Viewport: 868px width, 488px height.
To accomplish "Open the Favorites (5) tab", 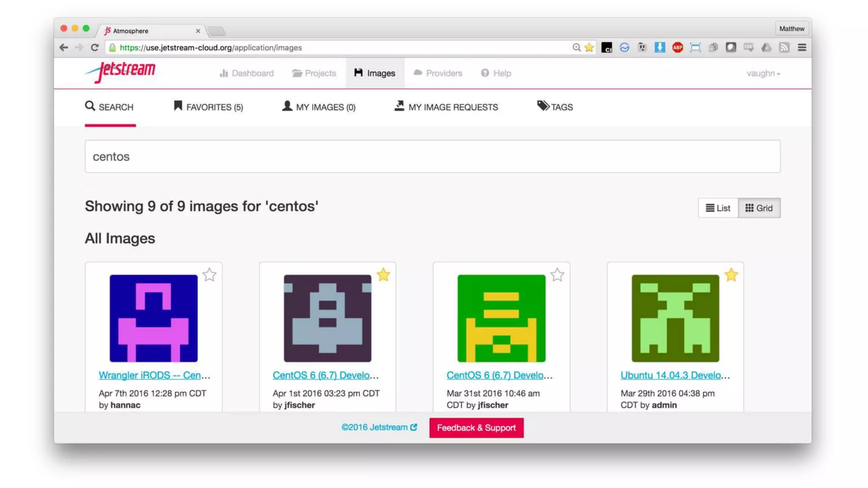I will coord(209,107).
